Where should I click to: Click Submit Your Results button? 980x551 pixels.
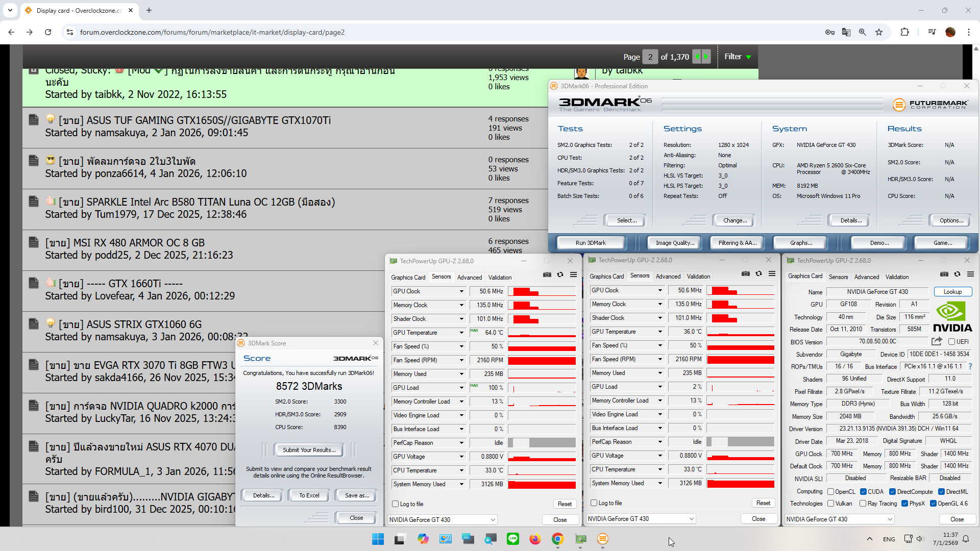click(x=309, y=450)
